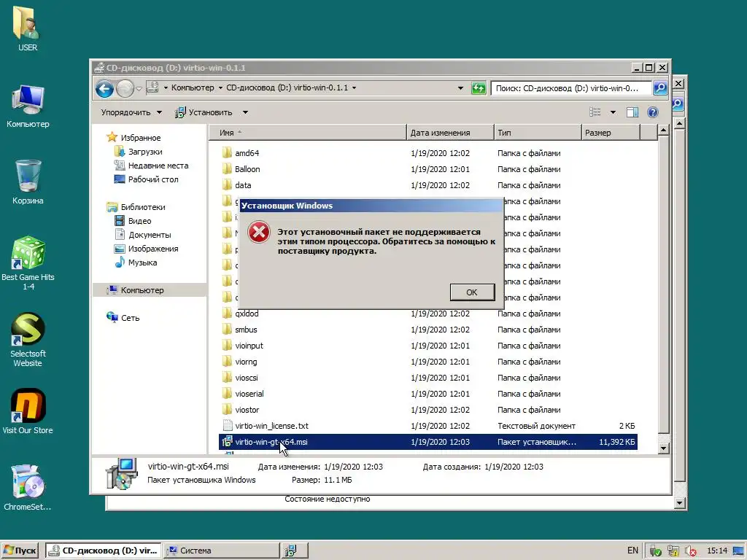The height and width of the screenshot is (560, 747).
Task: Click OK in the Windows Installer error dialog
Action: click(472, 292)
